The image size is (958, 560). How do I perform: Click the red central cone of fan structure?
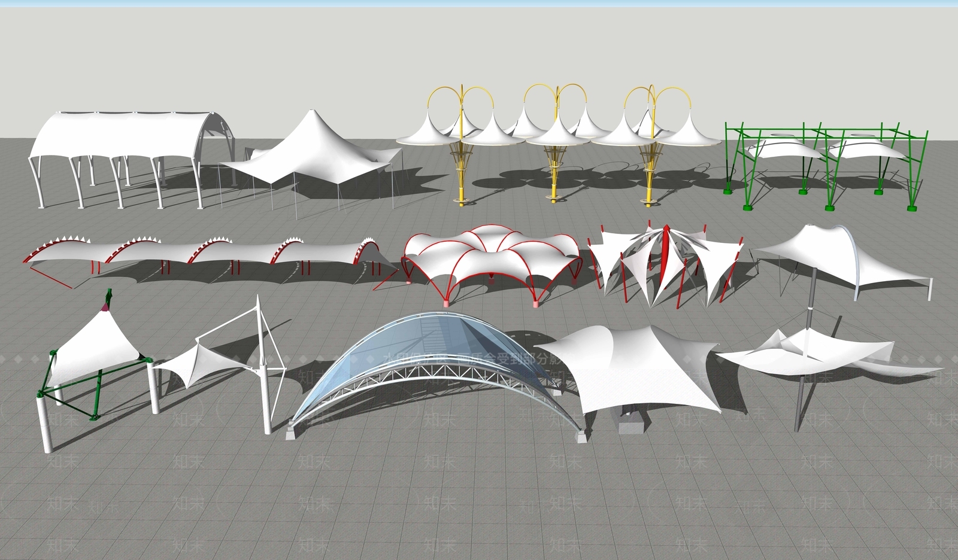click(666, 251)
